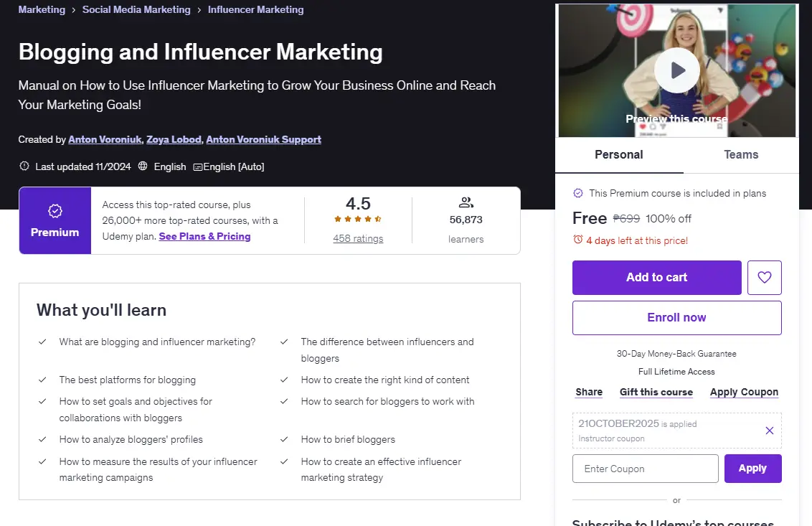The height and width of the screenshot is (526, 812).
Task: Click the last updated badge icon
Action: (24, 166)
